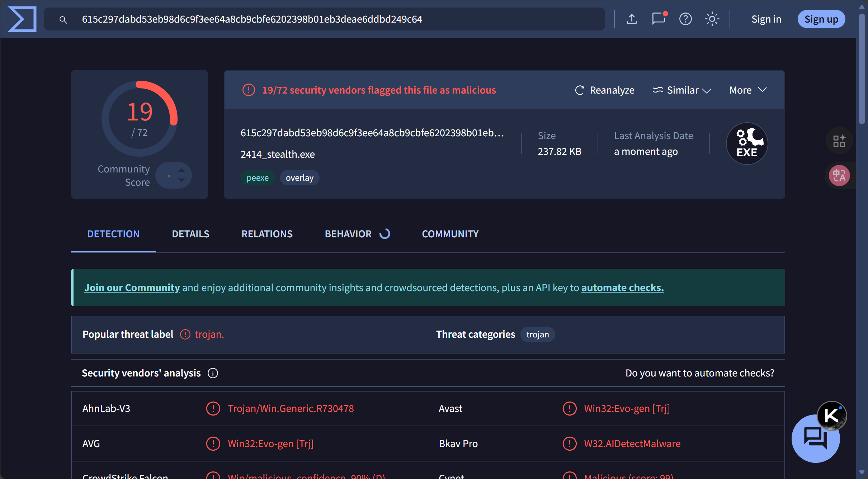
Task: Click the Sign up button
Action: (821, 19)
